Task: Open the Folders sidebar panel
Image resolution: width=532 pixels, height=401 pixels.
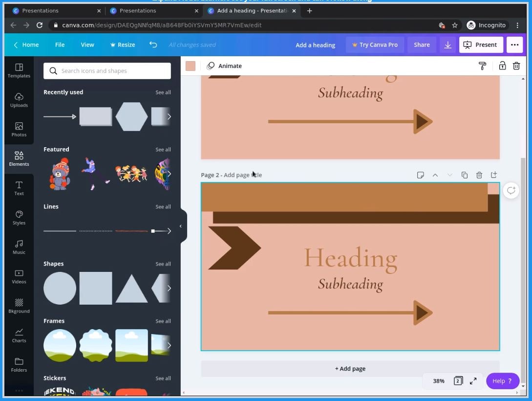Action: [x=19, y=365]
